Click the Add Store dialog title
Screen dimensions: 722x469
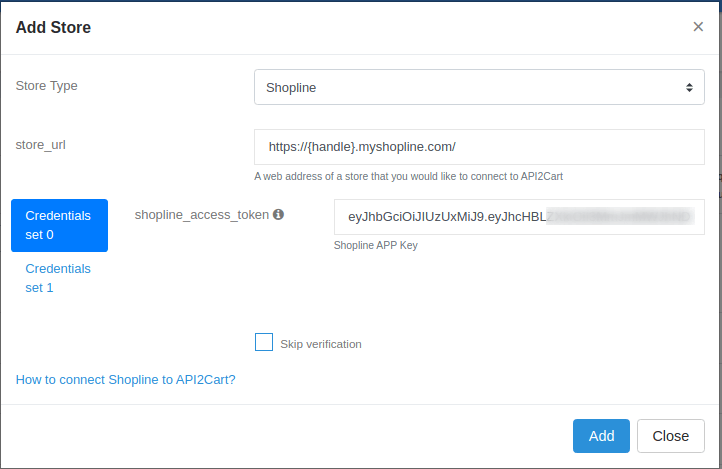[53, 28]
